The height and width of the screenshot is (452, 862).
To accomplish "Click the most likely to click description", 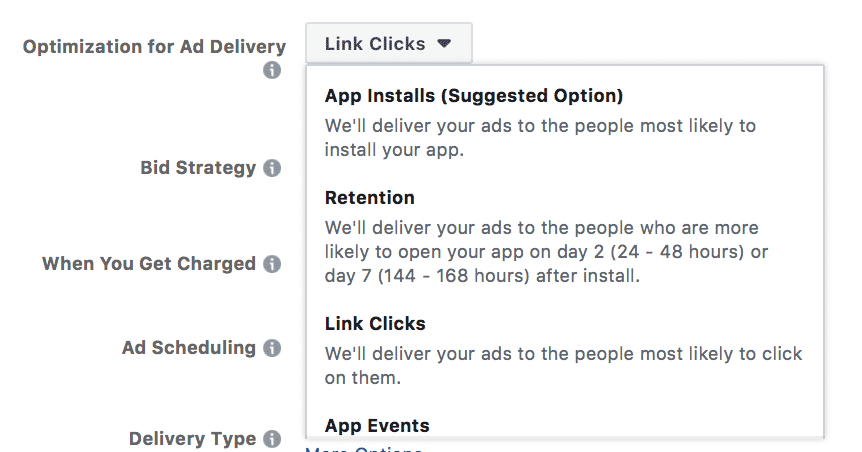I will tap(563, 366).
